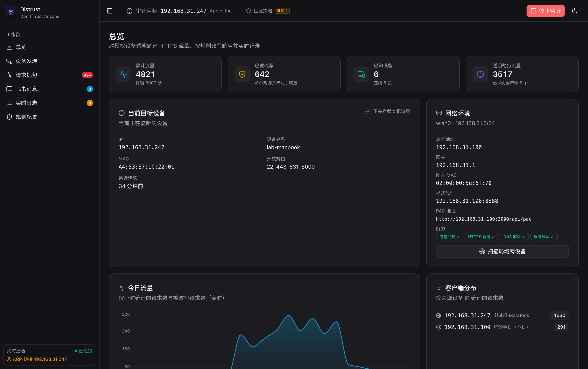Open the 飞书消息 sidebar item
The width and height of the screenshot is (588, 369).
(x=50, y=89)
